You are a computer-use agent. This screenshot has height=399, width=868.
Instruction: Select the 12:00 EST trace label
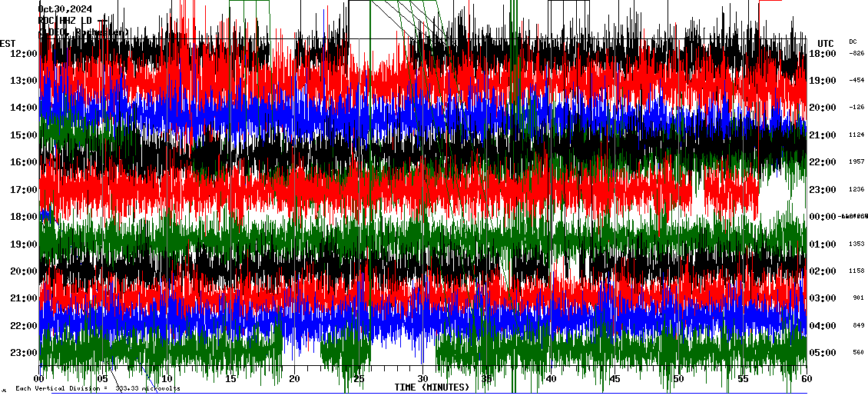click(x=24, y=53)
